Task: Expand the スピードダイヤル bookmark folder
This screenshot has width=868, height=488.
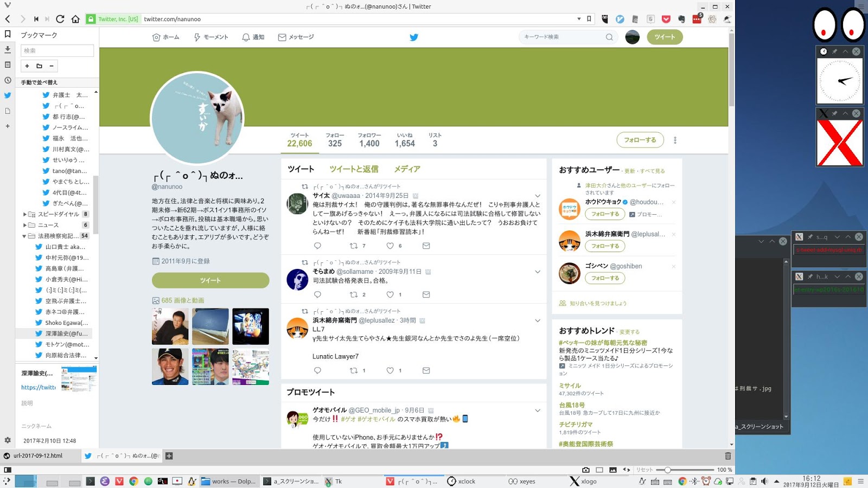Action: point(25,214)
